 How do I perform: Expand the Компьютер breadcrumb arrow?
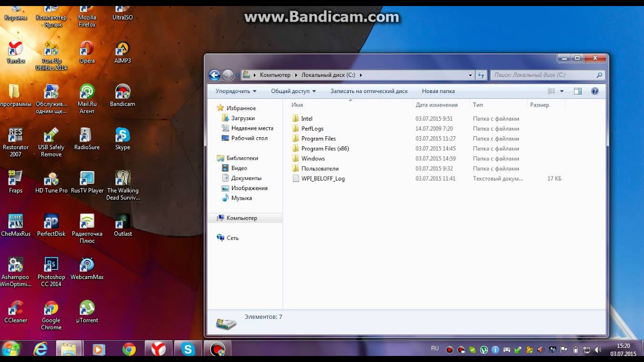click(x=296, y=75)
